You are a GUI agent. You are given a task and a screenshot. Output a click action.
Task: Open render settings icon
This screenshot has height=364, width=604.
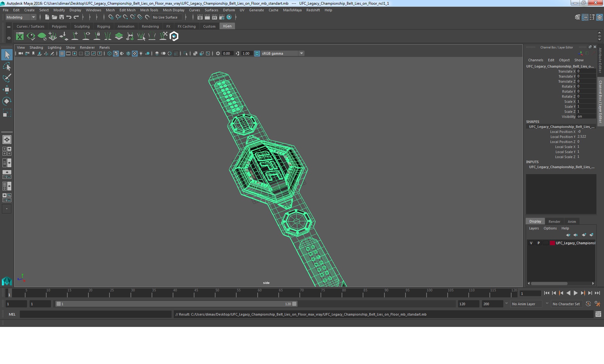click(221, 17)
